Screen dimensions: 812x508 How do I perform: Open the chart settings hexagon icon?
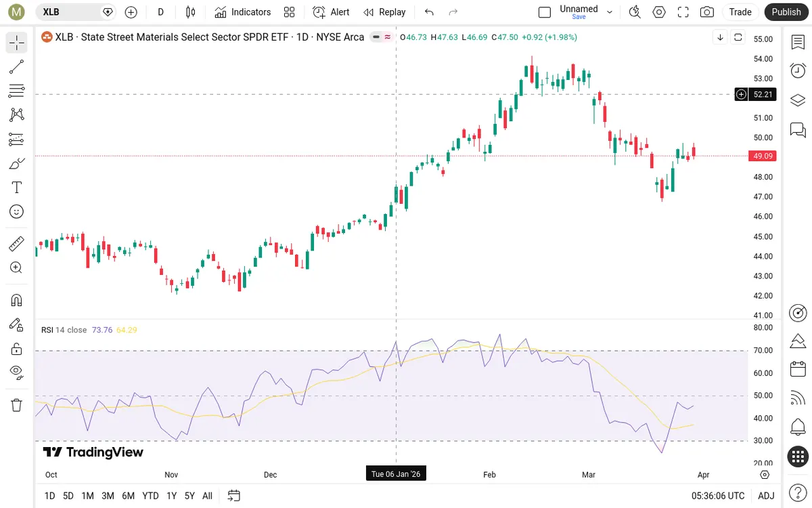tap(659, 12)
